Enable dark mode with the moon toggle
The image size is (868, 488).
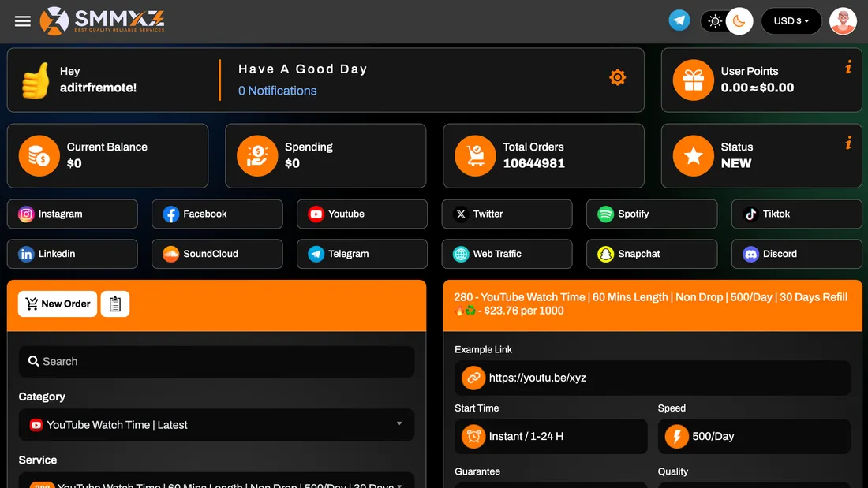coord(739,20)
